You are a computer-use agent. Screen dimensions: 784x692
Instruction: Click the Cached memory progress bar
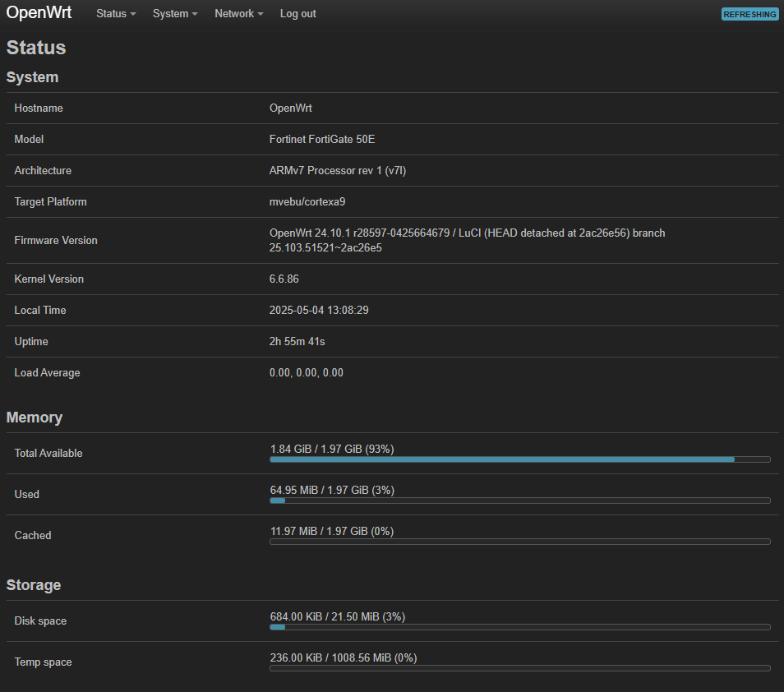point(519,542)
